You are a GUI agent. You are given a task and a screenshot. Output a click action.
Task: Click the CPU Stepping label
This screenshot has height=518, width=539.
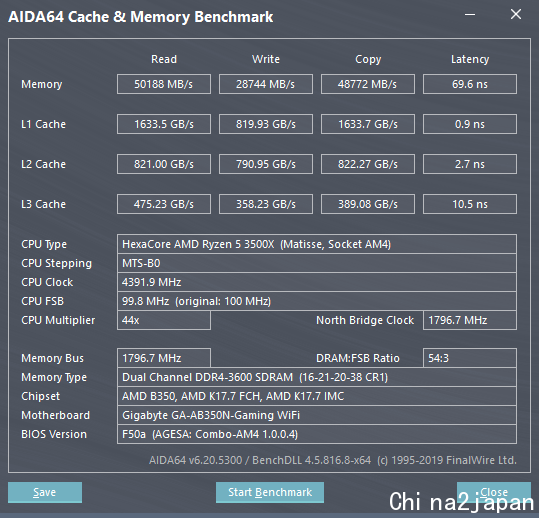point(56,264)
